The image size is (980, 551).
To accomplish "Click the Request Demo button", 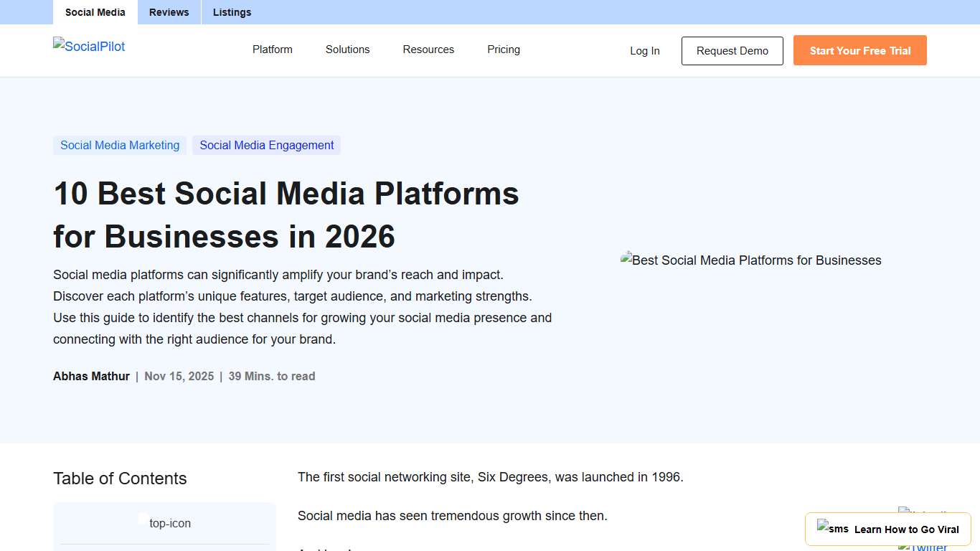I will [x=732, y=51].
